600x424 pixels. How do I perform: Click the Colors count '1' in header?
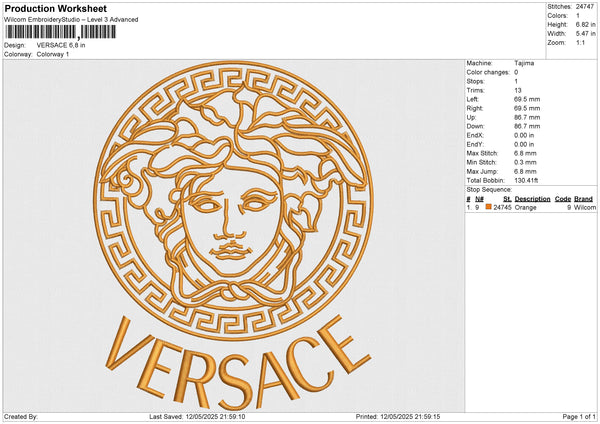point(578,16)
